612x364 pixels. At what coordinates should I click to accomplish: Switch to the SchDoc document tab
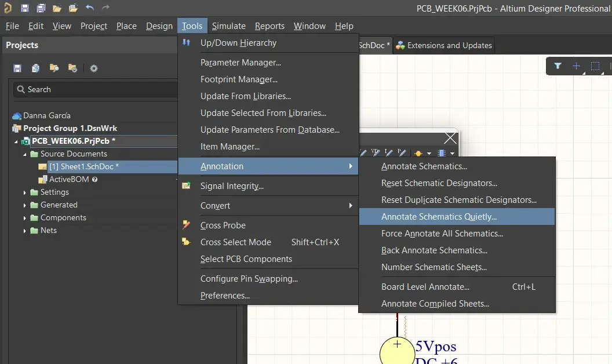coord(374,45)
